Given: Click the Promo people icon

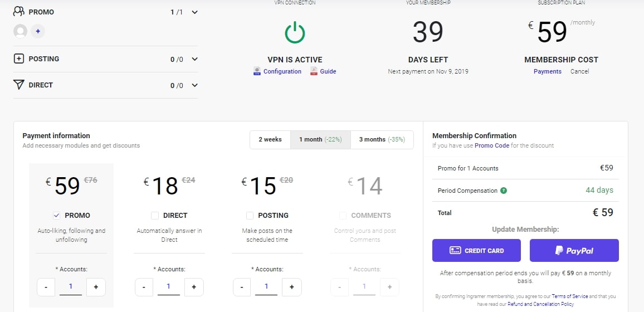Looking at the screenshot, I should (x=19, y=12).
